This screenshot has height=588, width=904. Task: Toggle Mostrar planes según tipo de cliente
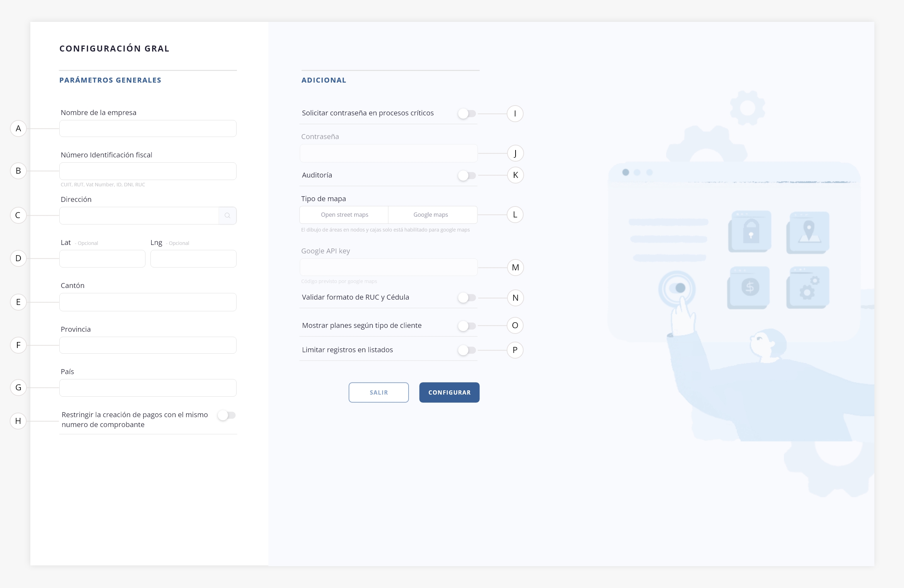click(x=467, y=326)
